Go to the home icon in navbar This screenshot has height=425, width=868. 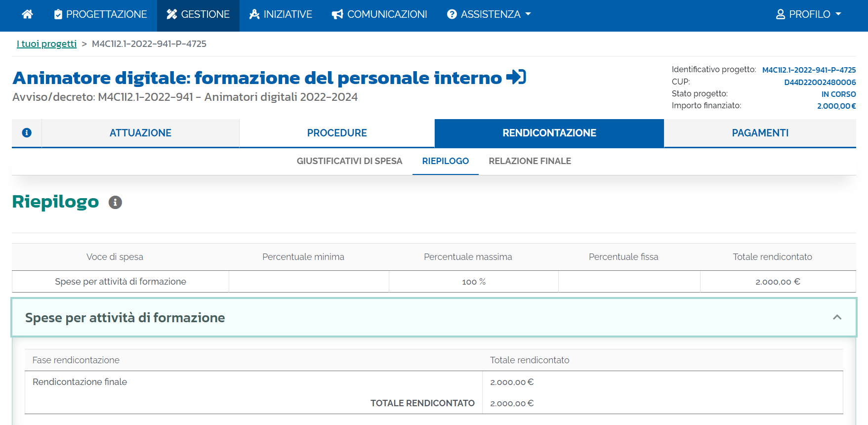[28, 14]
